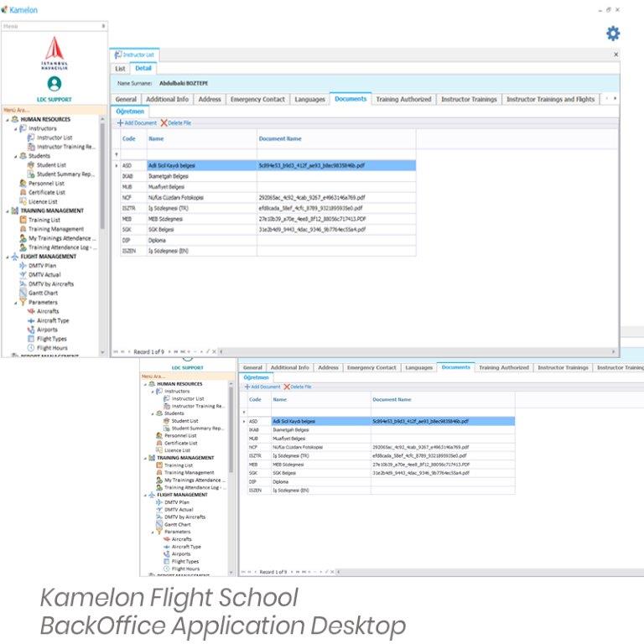Open Flight Hours icon in upper sidebar
This screenshot has width=644, height=644.
click(x=31, y=347)
